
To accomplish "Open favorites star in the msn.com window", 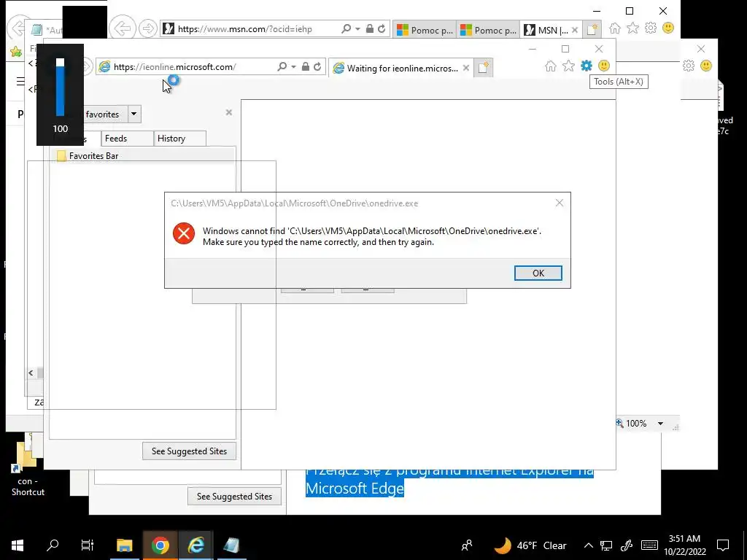I will (x=632, y=28).
